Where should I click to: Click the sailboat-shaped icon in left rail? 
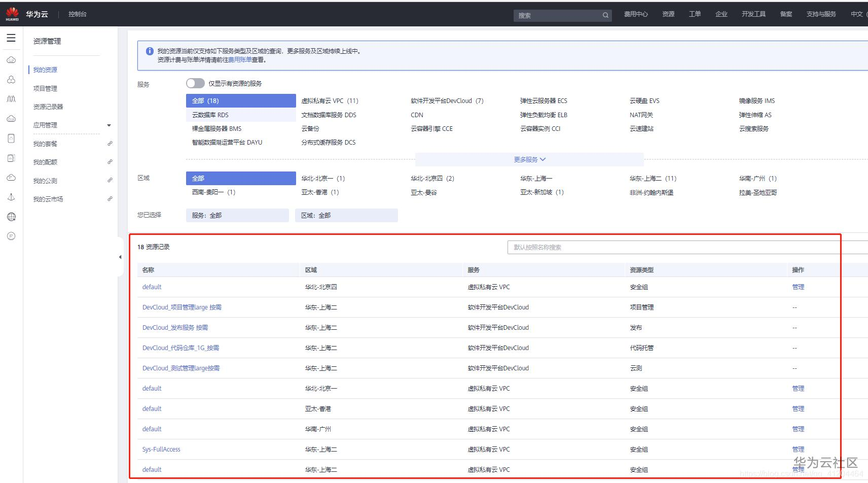[11, 197]
